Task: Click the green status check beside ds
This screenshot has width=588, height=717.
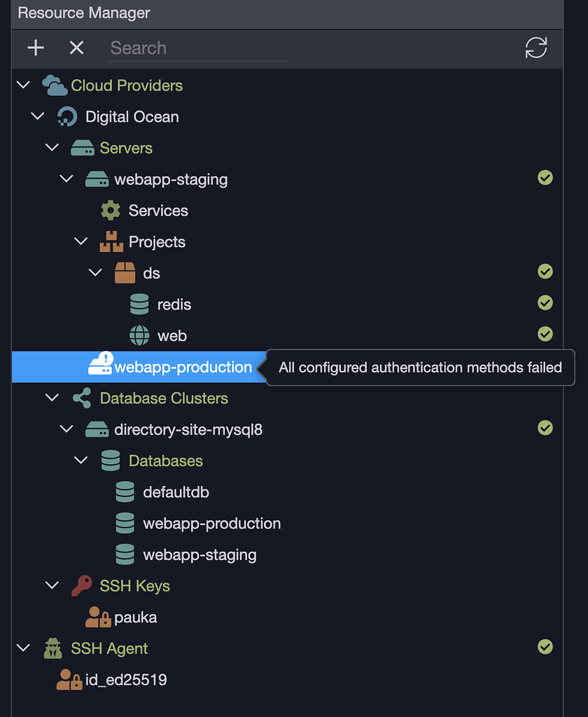Action: pyautogui.click(x=545, y=272)
